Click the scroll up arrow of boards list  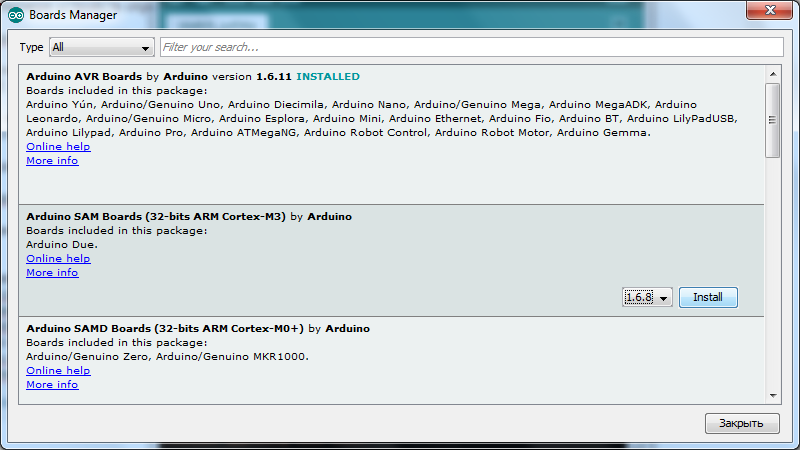click(773, 74)
